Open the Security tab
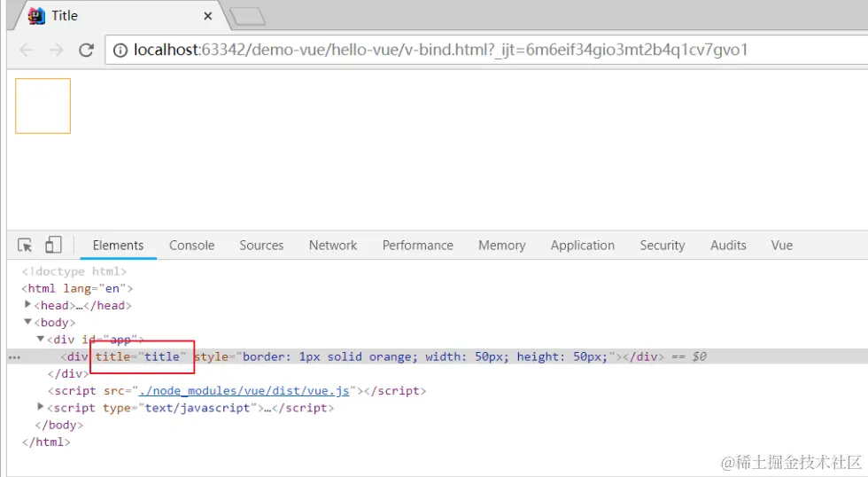 click(663, 246)
